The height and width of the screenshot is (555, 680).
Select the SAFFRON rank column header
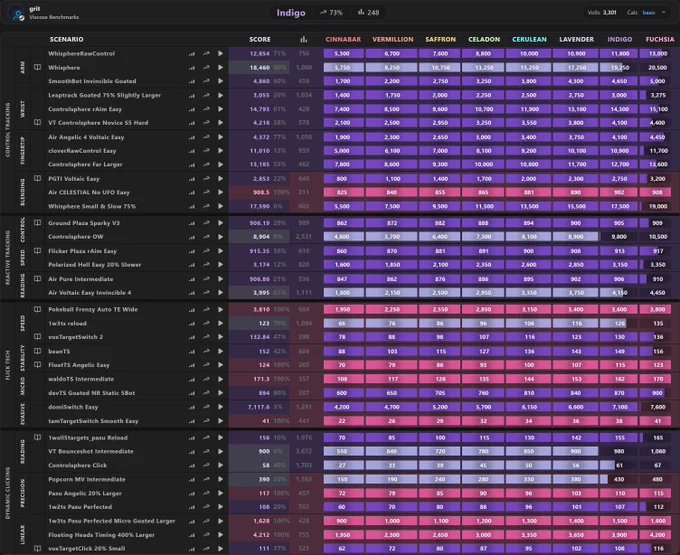click(441, 39)
